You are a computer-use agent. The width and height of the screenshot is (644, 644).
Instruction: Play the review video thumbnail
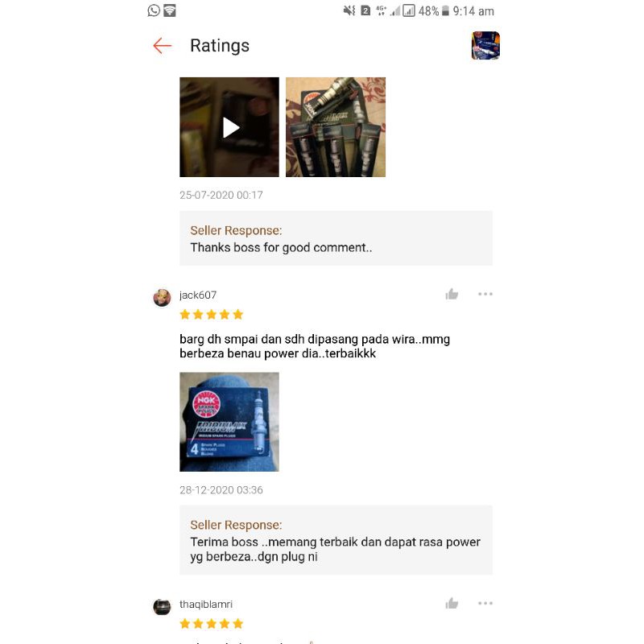click(x=229, y=127)
